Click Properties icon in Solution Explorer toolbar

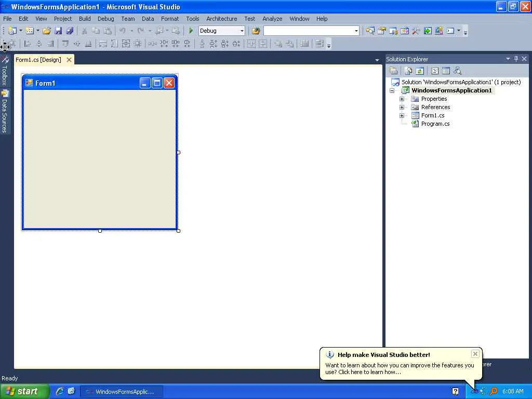coord(394,71)
